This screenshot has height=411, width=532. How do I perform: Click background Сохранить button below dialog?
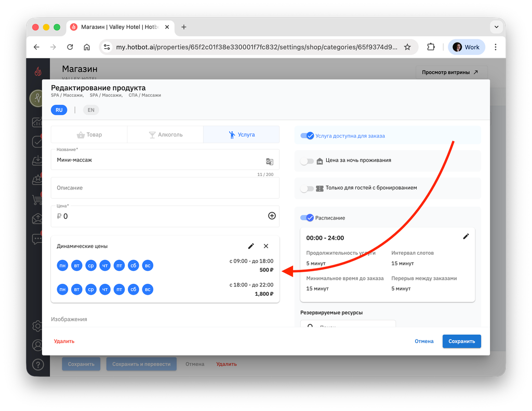81,364
